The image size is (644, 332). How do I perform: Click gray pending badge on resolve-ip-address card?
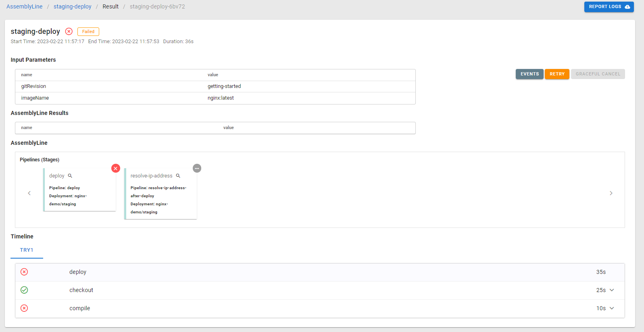coord(197,168)
